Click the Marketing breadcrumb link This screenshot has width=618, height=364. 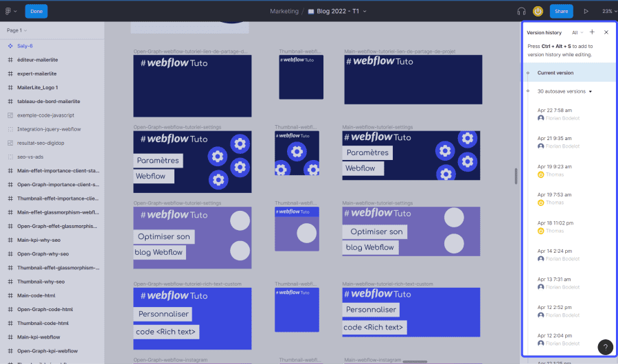[284, 12]
